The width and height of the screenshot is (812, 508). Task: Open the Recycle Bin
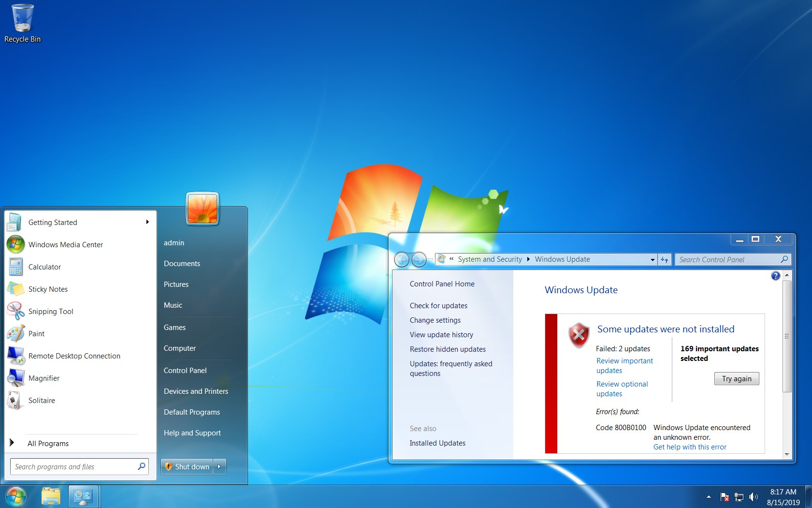click(22, 19)
